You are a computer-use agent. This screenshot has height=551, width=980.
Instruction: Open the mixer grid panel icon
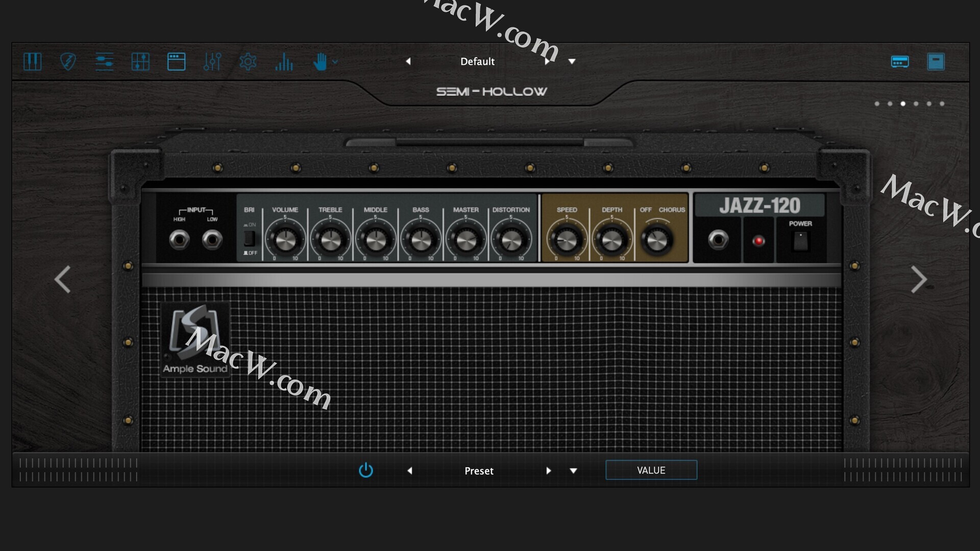click(140, 62)
